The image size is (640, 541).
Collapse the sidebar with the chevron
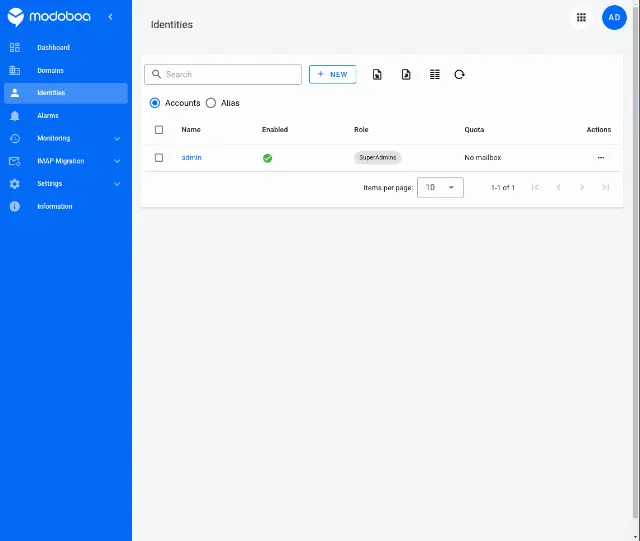pos(110,17)
